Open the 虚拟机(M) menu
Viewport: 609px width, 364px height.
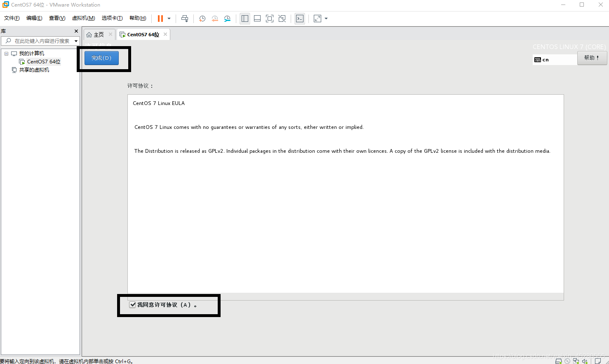coord(83,18)
